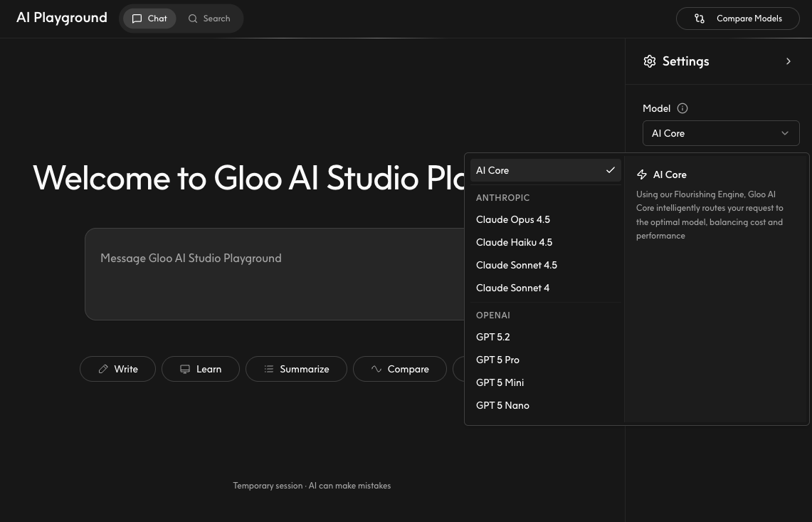The height and width of the screenshot is (522, 812).
Task: Select GPT 5.2 model
Action: click(546, 337)
